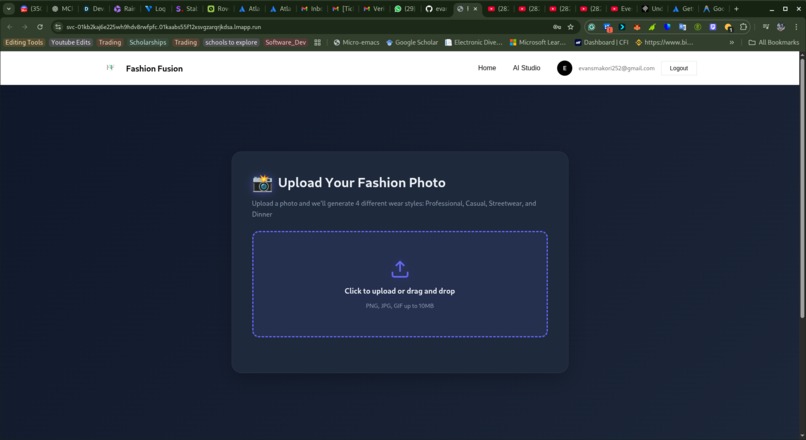Click the 'Click to upload or drag and drop' text
Viewport: 806px width, 440px height.
tap(399, 291)
